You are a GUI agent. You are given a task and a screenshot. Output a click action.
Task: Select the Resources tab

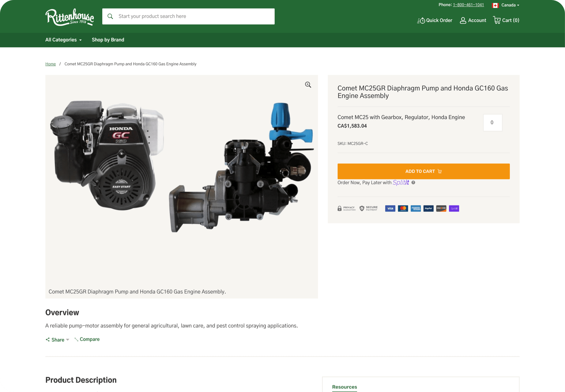(x=345, y=387)
